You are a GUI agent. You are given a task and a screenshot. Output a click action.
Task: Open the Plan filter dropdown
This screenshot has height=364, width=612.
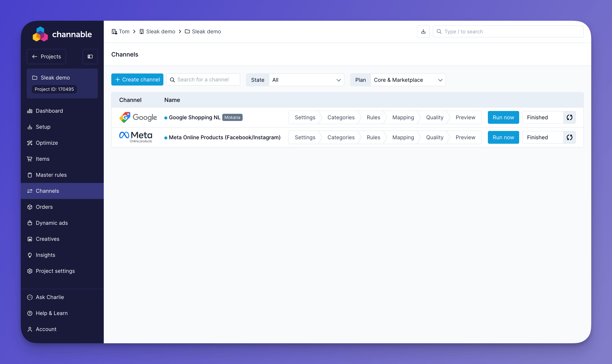click(x=408, y=80)
